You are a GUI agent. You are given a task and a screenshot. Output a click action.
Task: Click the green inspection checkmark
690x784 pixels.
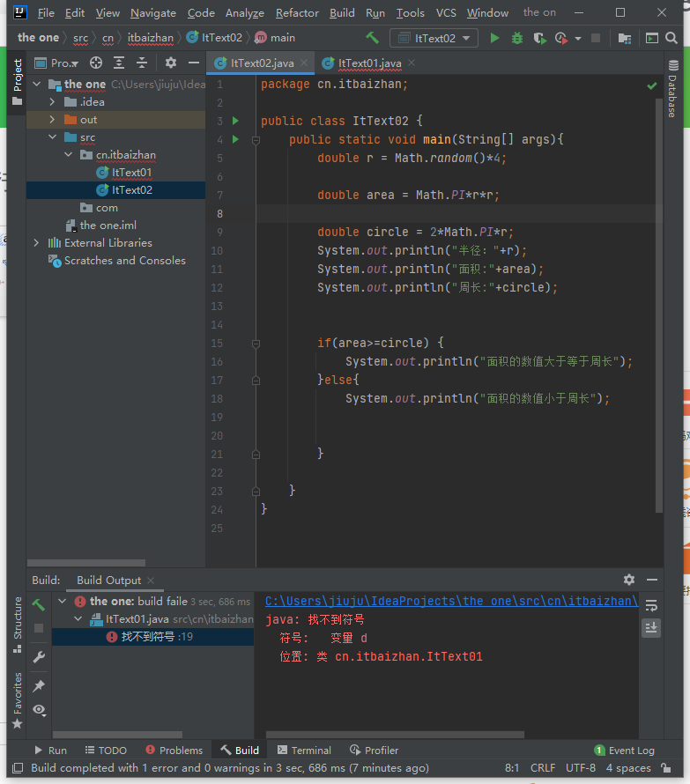[651, 86]
